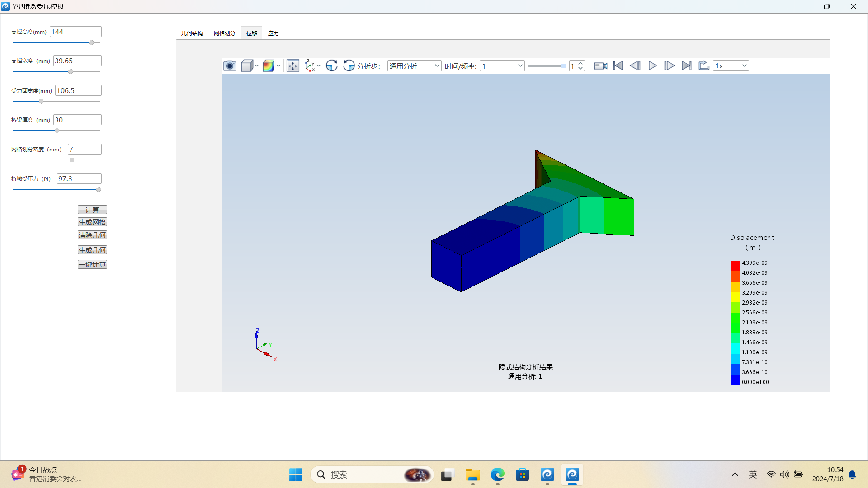Click the 桥墩受压力 slider handle
The height and width of the screenshot is (488, 868).
point(99,189)
